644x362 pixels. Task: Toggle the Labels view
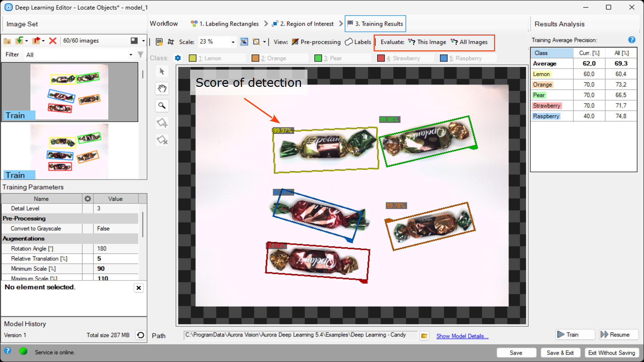tap(358, 42)
